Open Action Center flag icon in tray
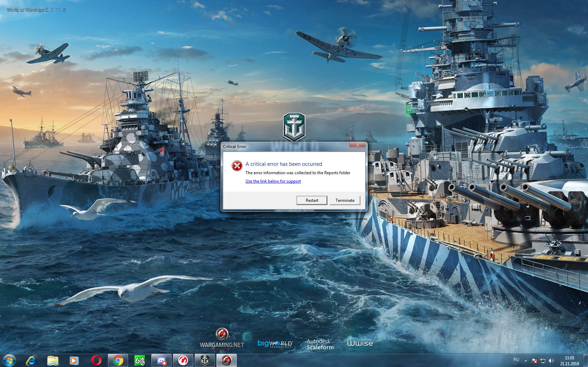 click(x=534, y=361)
